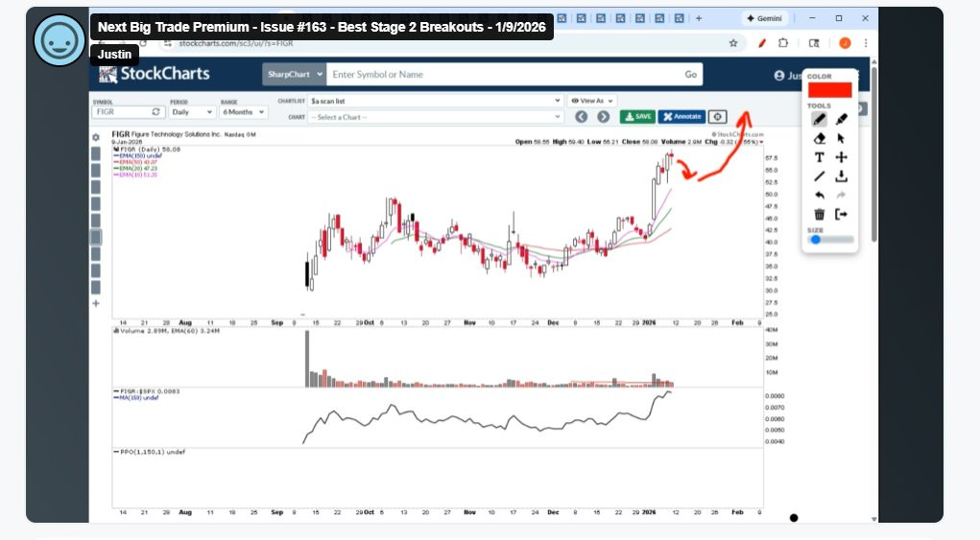980x540 pixels.
Task: Click the Next Big Trade Premium title
Action: [x=322, y=27]
